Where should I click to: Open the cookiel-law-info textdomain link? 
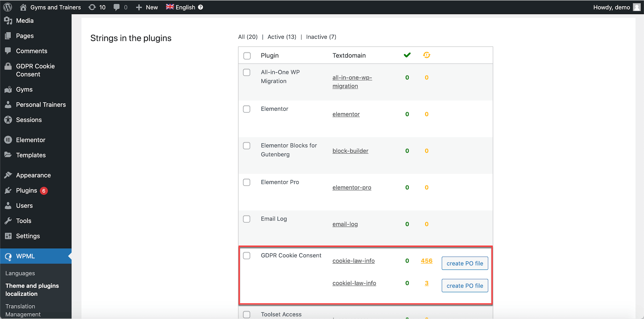click(354, 283)
